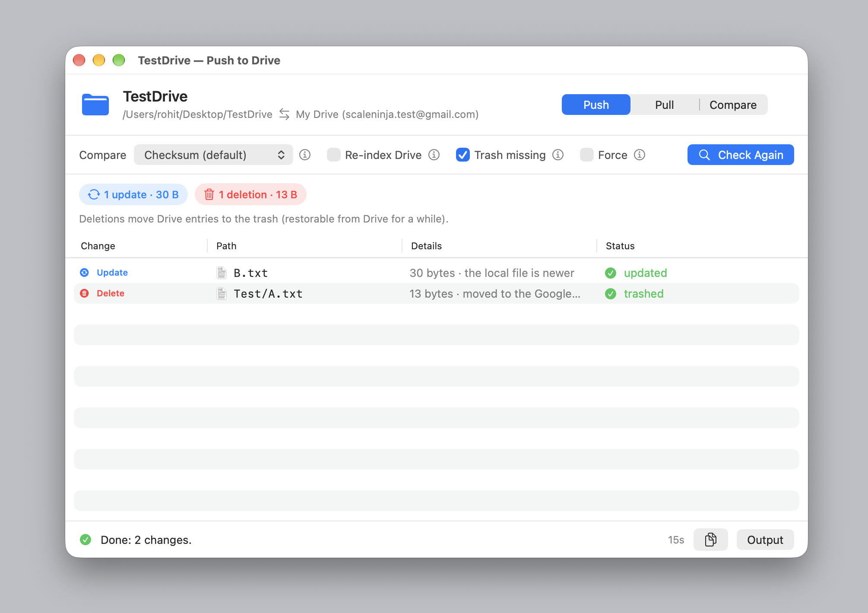Sort by the Change column header
Image resolution: width=868 pixels, height=613 pixels.
(x=98, y=246)
